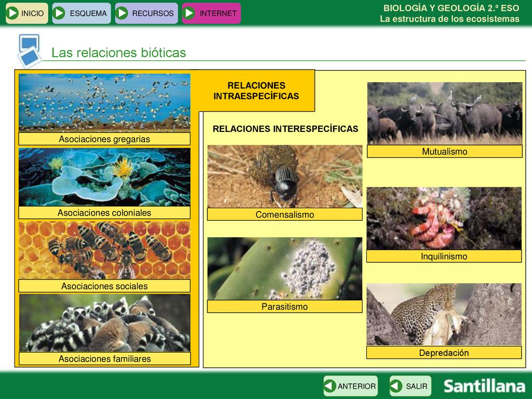The height and width of the screenshot is (399, 532).
Task: Click the Asociaciones sociales label
Action: 104,286
